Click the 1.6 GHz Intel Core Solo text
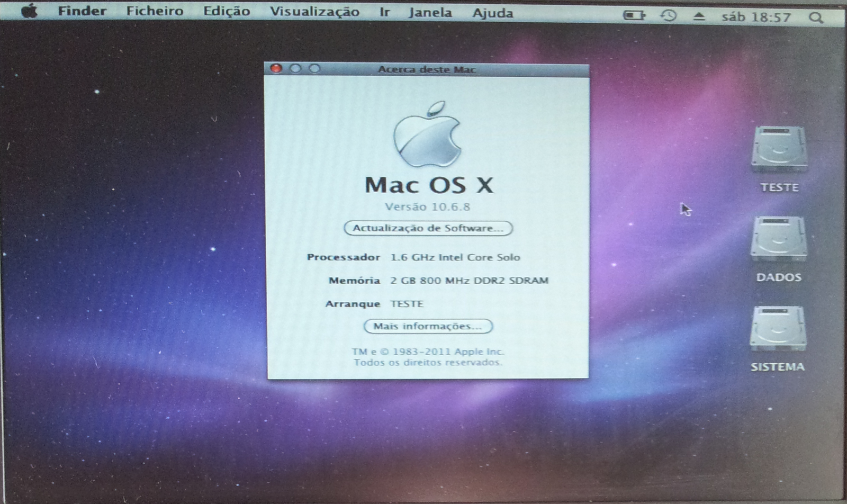This screenshot has height=504, width=847. coord(455,257)
